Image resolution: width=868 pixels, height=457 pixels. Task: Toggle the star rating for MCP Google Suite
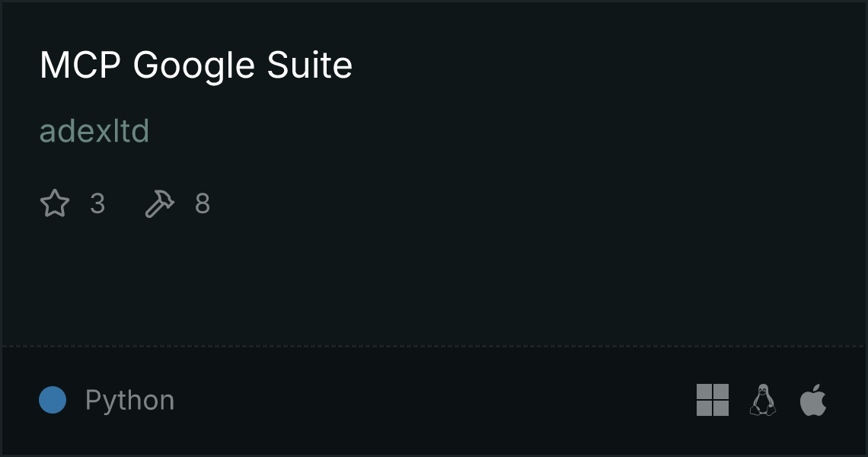54,203
